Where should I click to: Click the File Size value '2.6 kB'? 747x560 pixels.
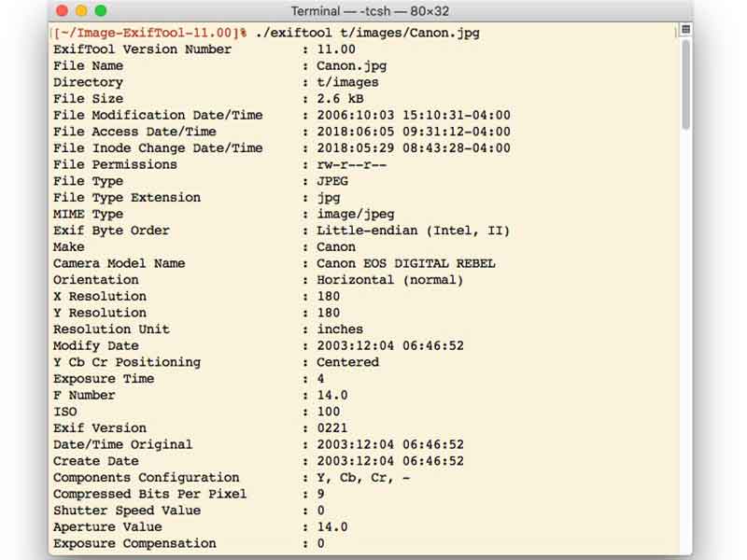point(340,99)
